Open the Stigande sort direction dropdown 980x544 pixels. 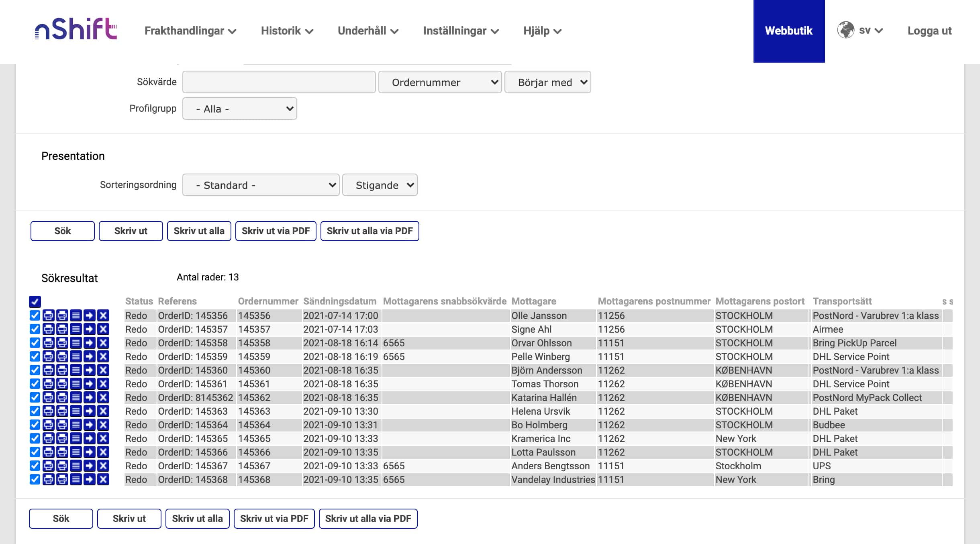click(x=380, y=185)
